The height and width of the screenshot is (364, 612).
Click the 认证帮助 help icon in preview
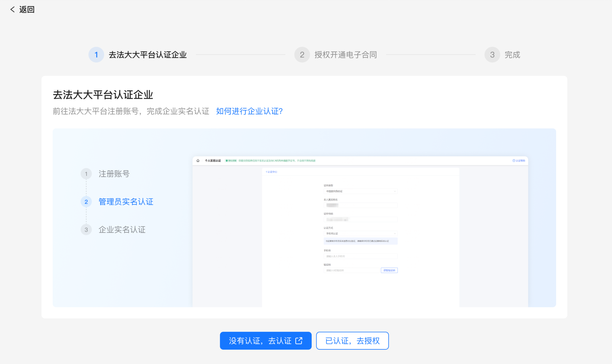pyautogui.click(x=514, y=161)
